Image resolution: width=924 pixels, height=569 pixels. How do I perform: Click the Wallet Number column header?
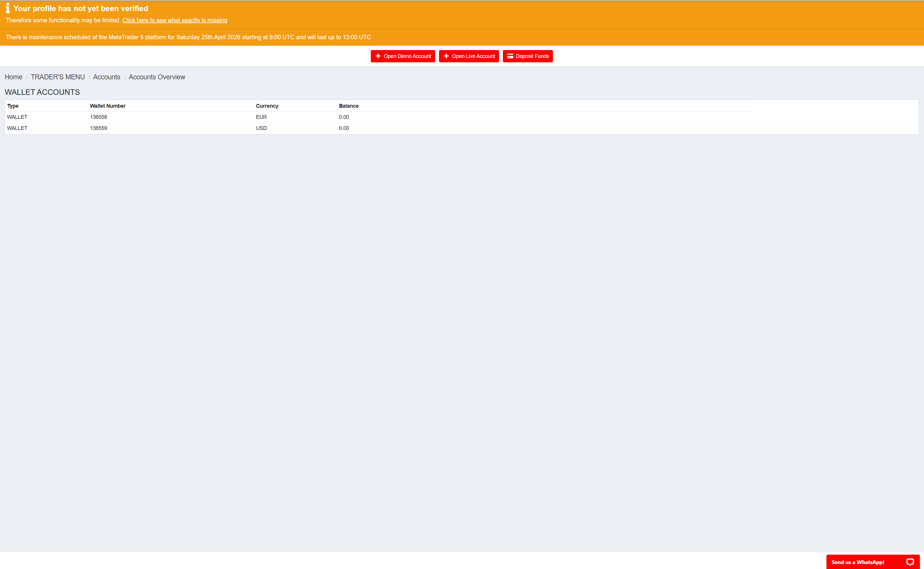pyautogui.click(x=108, y=106)
